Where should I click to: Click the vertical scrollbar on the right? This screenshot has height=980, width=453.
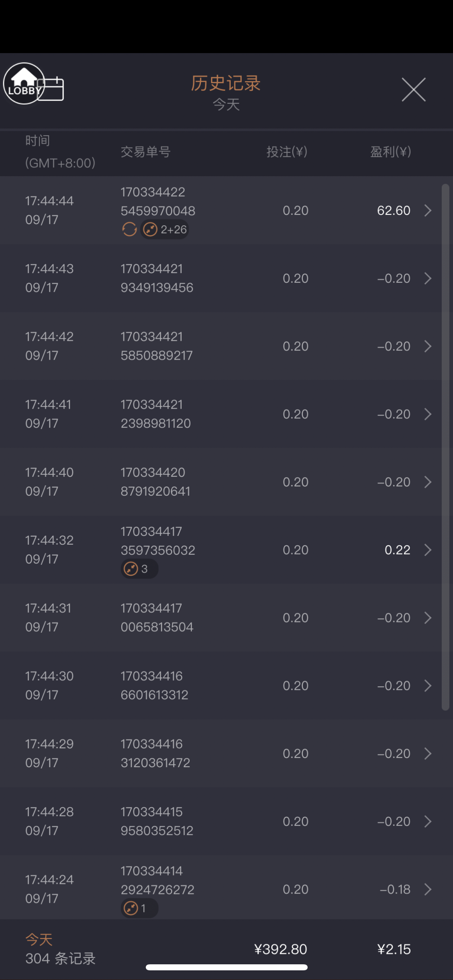(x=445, y=447)
